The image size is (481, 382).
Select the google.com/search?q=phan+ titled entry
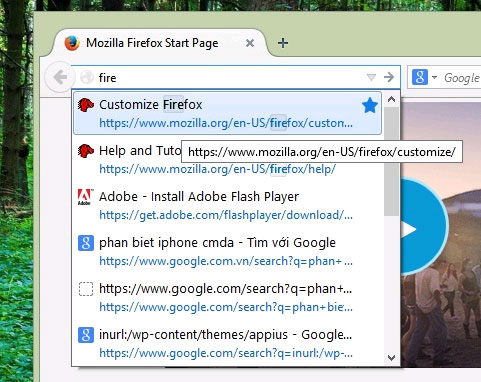(x=227, y=297)
